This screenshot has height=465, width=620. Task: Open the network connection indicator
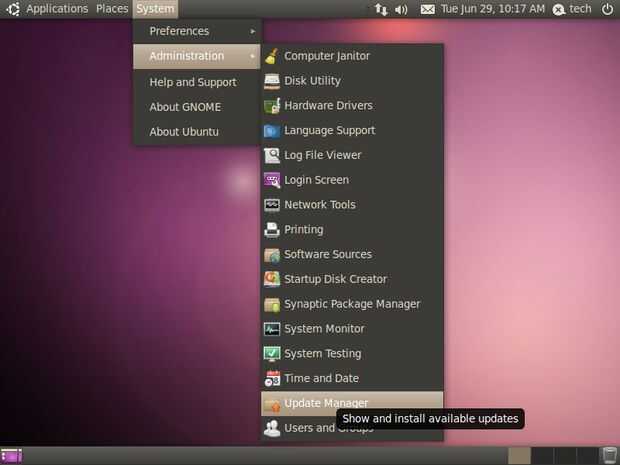coord(381,9)
